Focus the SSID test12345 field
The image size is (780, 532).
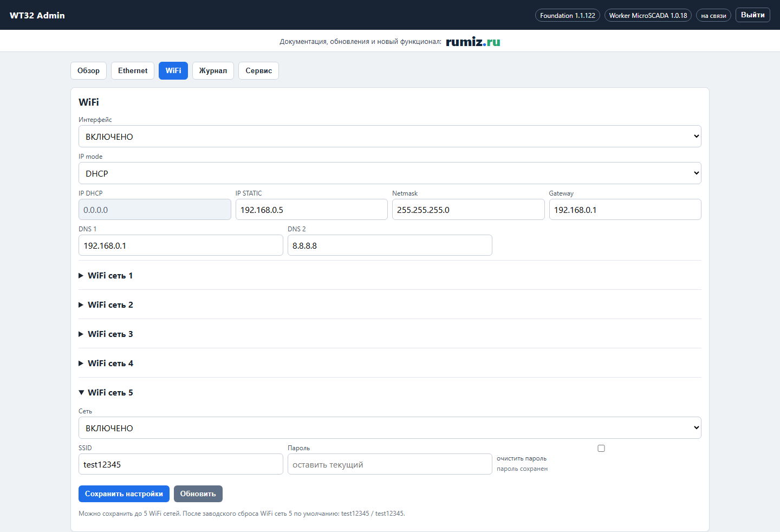click(181, 464)
